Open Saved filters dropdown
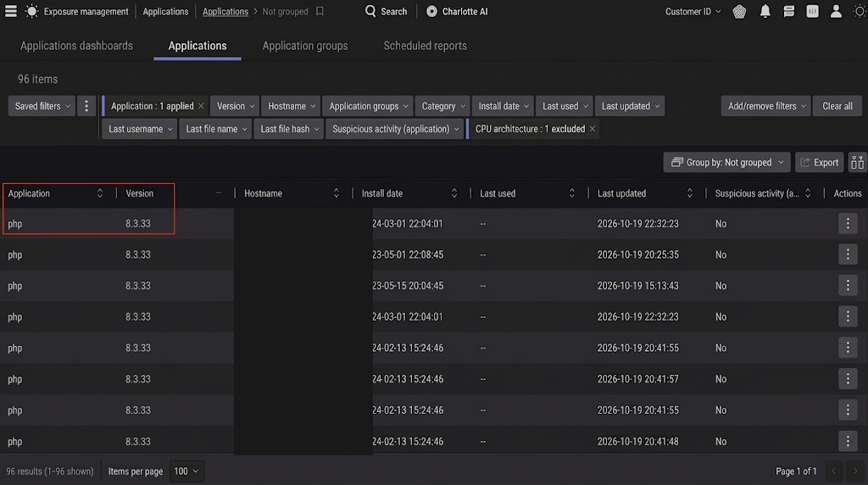This screenshot has height=485, width=868. click(42, 106)
